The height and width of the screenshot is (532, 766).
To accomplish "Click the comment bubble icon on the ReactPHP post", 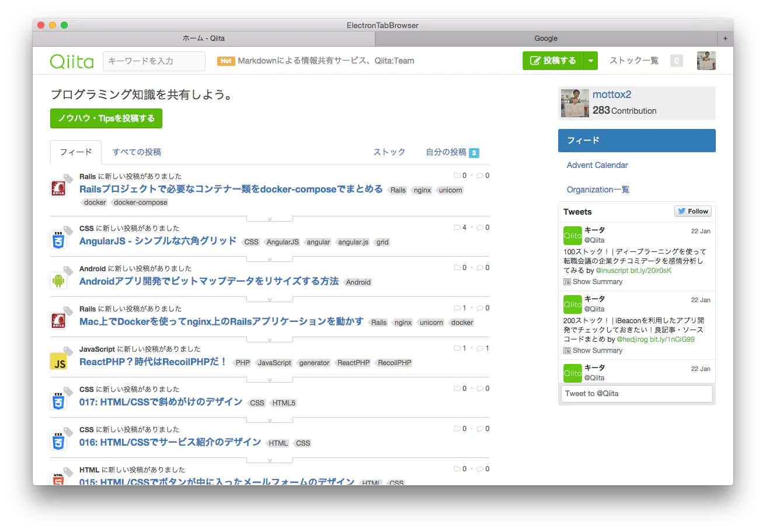I will tap(480, 348).
